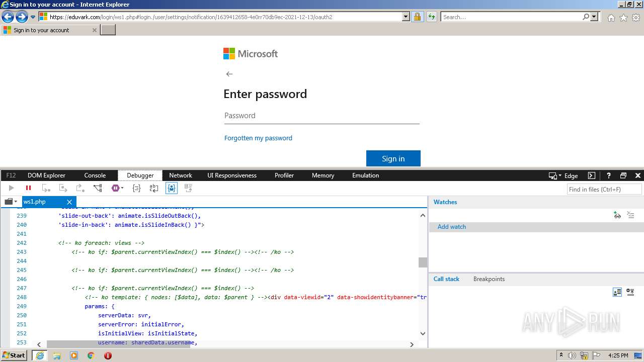Open the document folder picker dropdown
Screen dimensions: 644x362
pyautogui.click(x=11, y=202)
